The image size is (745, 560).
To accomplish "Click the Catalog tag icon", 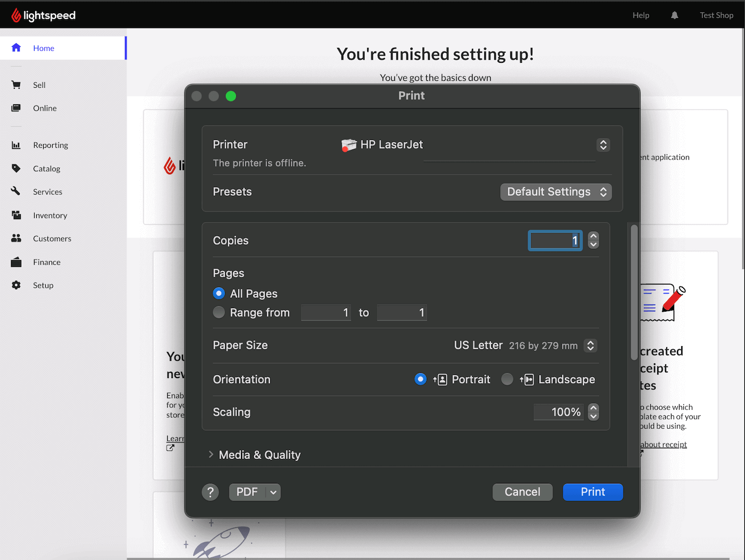I will pos(16,169).
